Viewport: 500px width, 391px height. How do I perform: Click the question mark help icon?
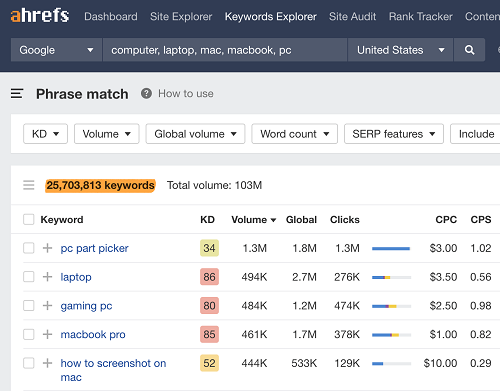tap(146, 93)
